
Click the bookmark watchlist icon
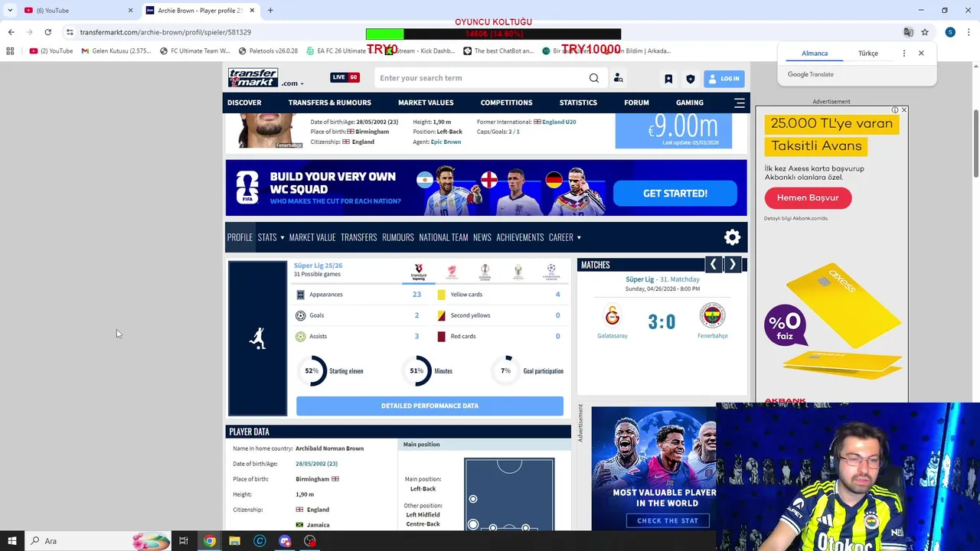click(668, 79)
